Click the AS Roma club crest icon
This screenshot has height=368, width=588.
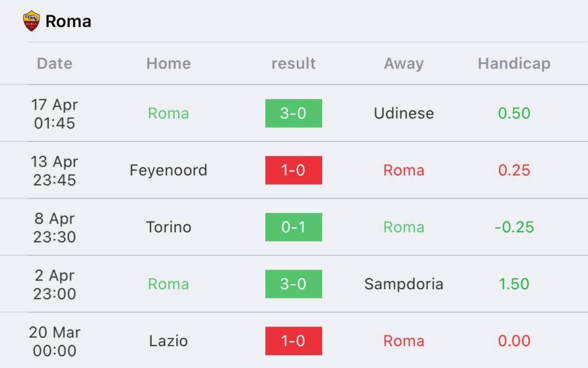31,21
